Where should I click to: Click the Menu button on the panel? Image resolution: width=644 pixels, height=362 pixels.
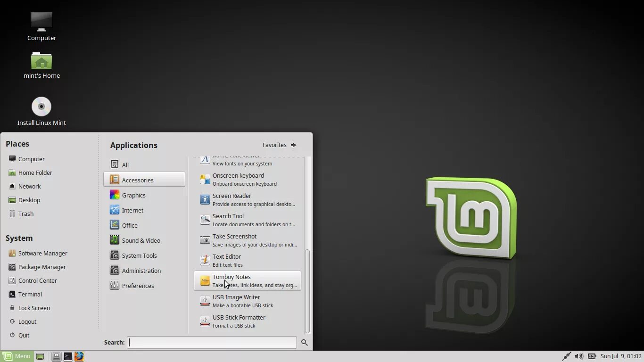click(x=17, y=356)
